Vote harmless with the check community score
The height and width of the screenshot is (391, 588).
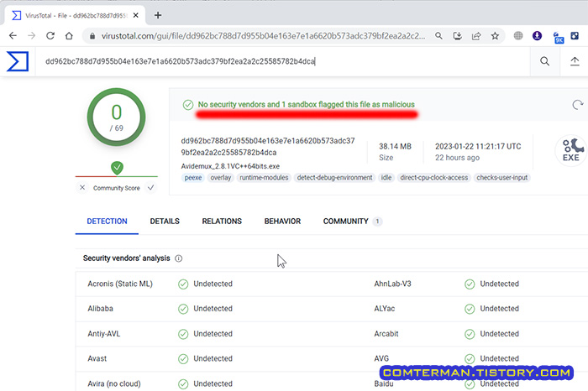(150, 187)
